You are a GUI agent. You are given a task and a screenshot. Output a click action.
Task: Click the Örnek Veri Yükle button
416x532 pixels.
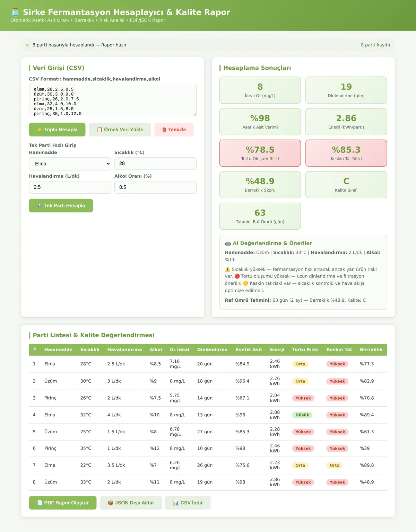tap(120, 130)
